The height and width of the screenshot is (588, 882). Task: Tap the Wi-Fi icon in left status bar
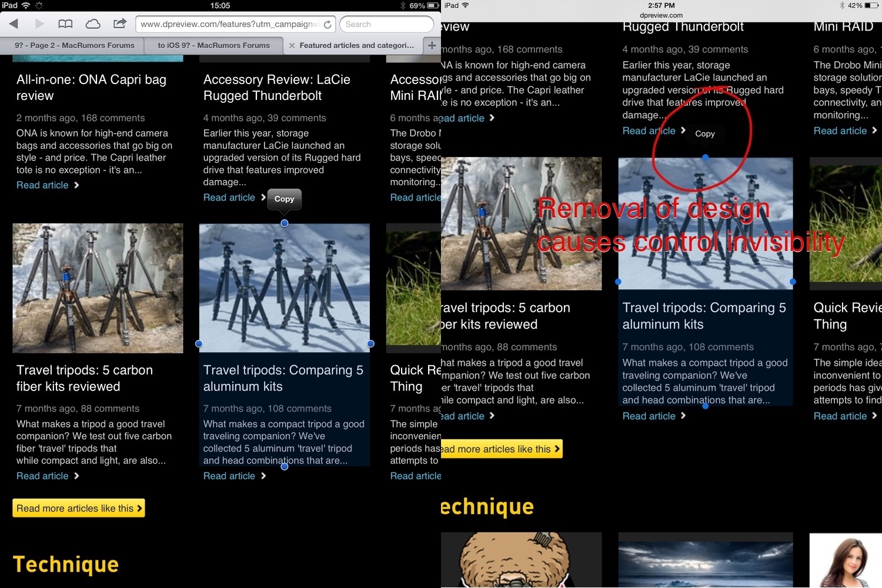click(x=26, y=5)
